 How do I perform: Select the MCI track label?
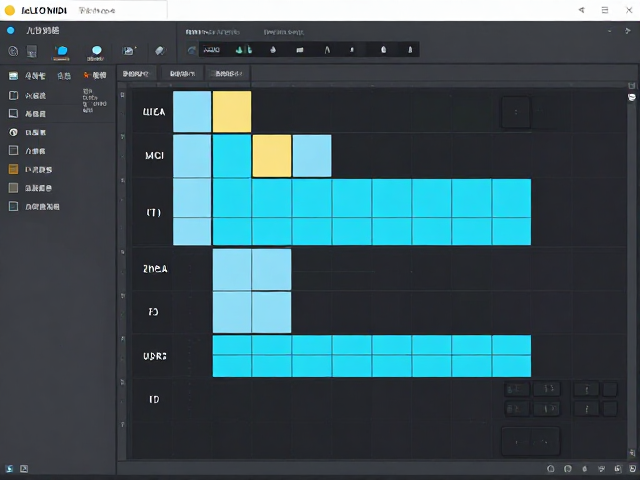pyautogui.click(x=154, y=156)
